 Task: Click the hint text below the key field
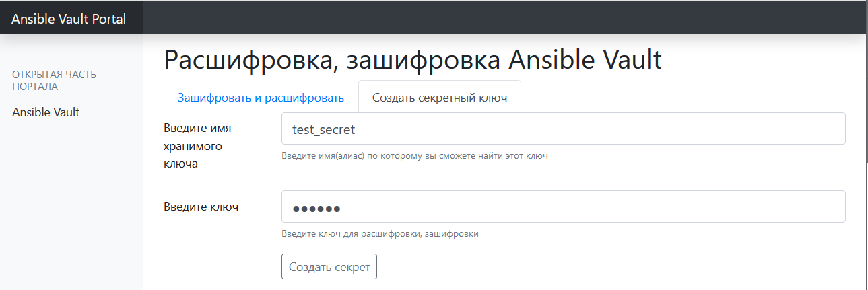coord(380,234)
